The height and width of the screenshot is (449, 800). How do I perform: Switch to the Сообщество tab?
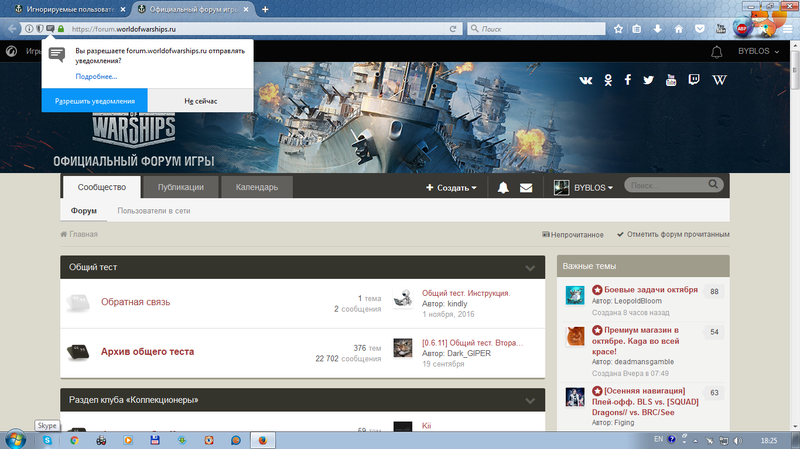click(x=102, y=187)
